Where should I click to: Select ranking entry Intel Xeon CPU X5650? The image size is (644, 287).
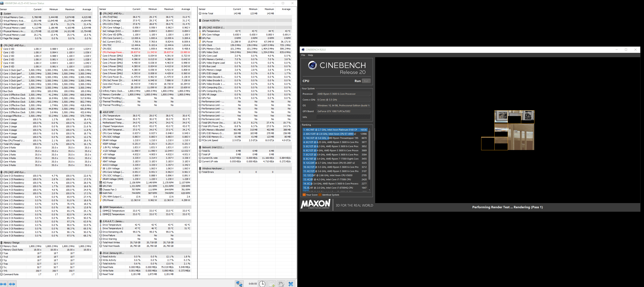335,175
